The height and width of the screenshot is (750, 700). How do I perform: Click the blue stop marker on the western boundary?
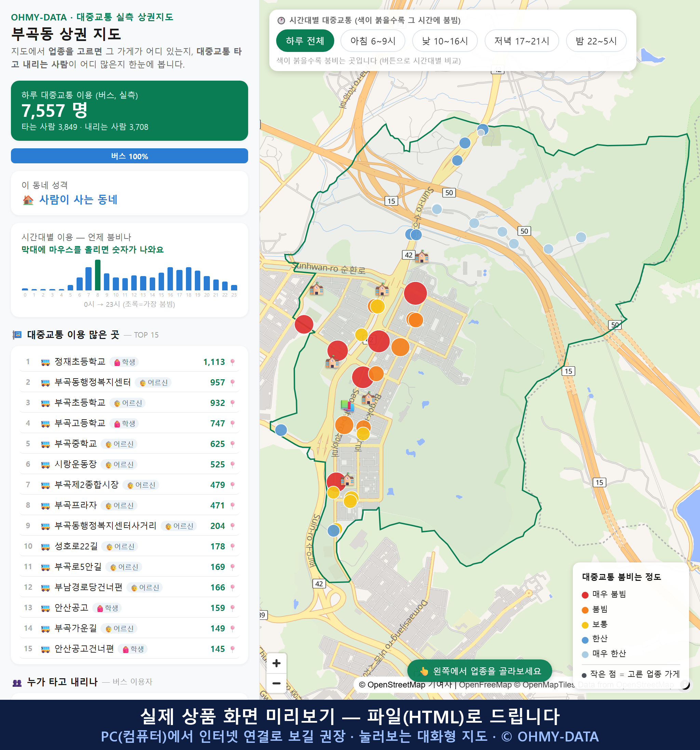281,430
